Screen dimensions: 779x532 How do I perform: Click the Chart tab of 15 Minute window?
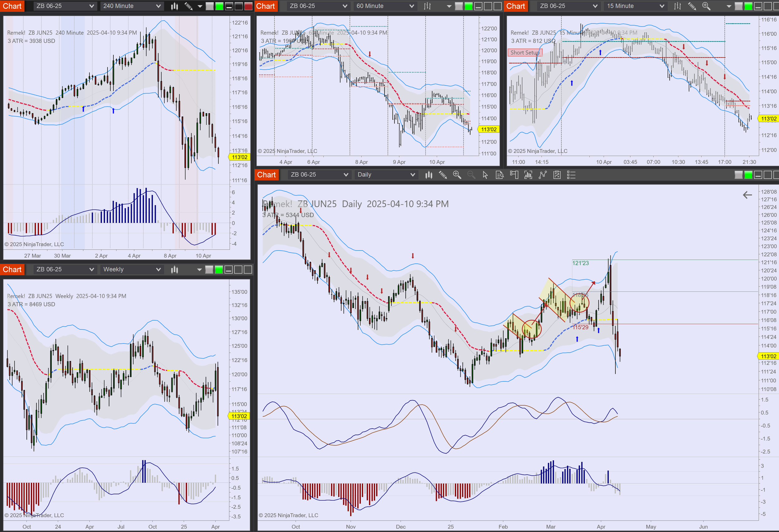point(515,6)
